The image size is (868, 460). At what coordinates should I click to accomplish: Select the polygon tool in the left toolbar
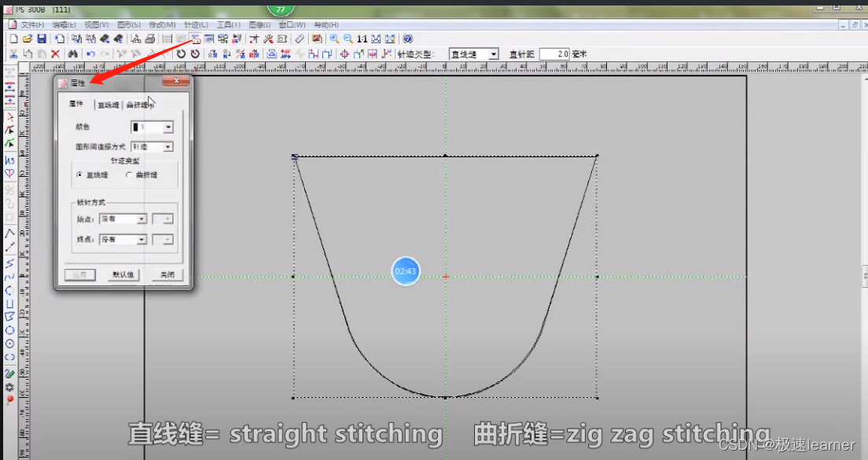9,317
